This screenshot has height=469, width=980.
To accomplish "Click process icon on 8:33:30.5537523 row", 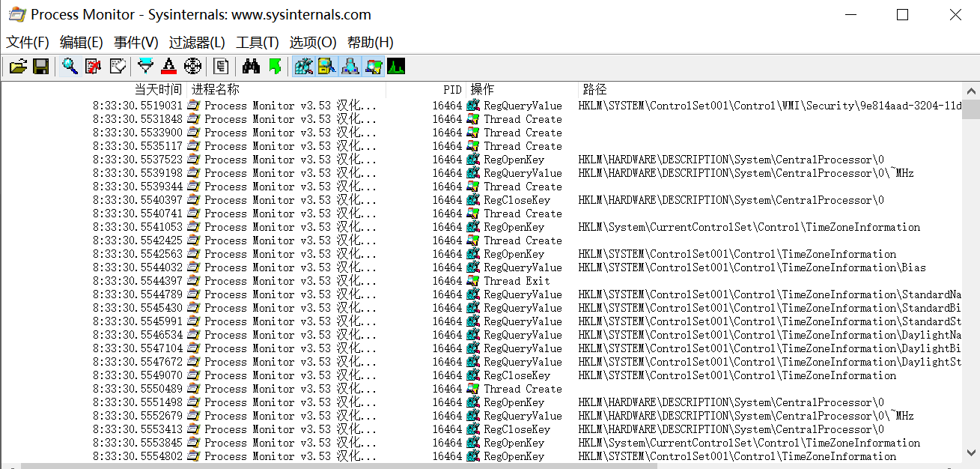I will click(194, 160).
